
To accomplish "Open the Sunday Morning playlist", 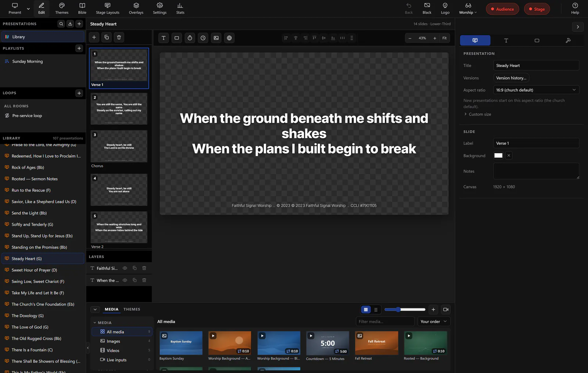I will (x=43, y=61).
